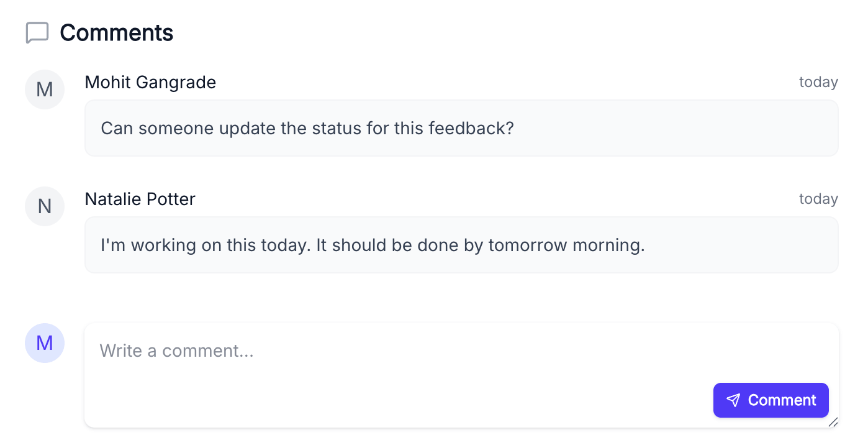This screenshot has width=868, height=445.
Task: Click the timestamp on Natalie's comment
Action: [x=818, y=199]
